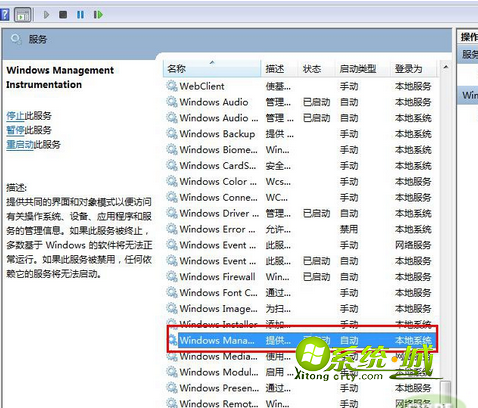478x408 pixels.
Task: Click the gear icon beside Windows Font C...
Action: (x=172, y=293)
